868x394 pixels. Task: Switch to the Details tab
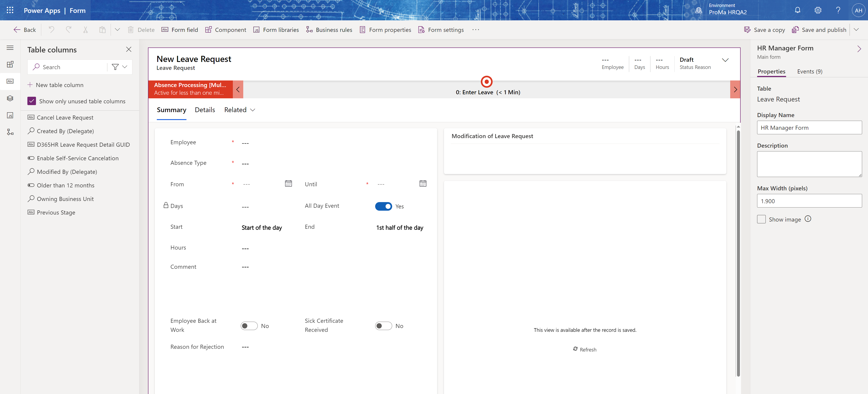coord(205,110)
